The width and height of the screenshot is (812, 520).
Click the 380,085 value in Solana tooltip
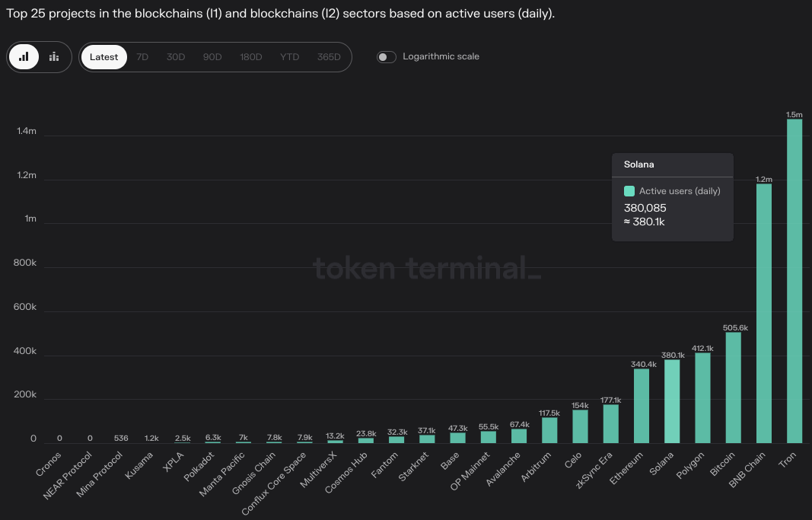click(645, 208)
